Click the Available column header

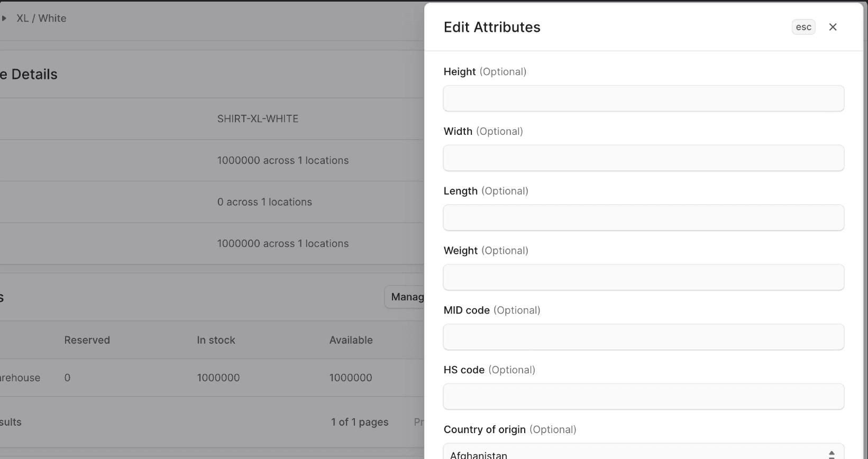pos(351,341)
